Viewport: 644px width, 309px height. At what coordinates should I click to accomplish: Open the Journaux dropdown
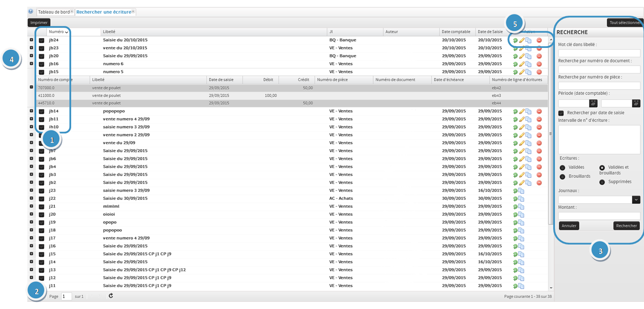[x=636, y=199]
